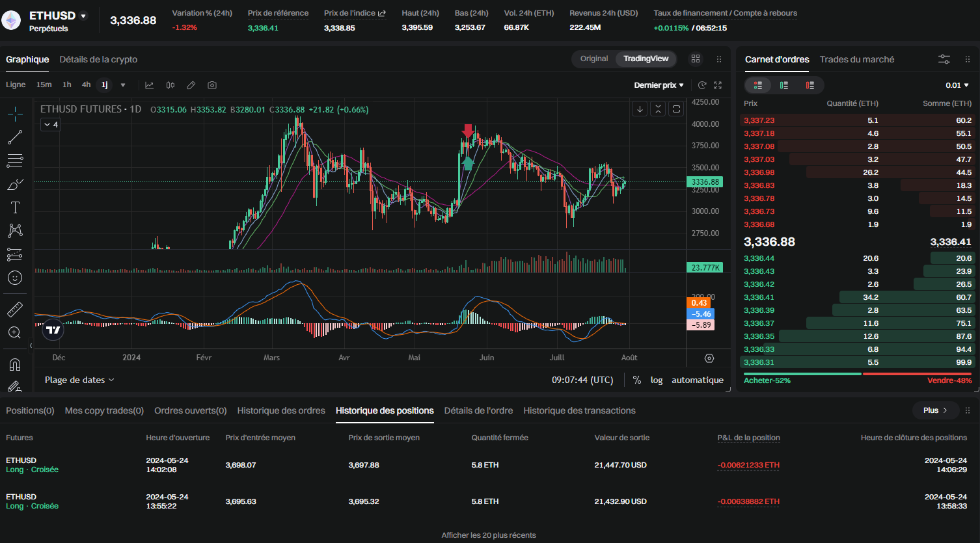The image size is (980, 543).
Task: Toggle log scale on the chart
Action: coord(657,380)
